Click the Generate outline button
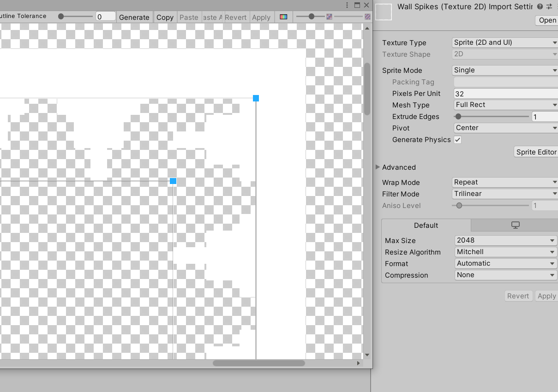Viewport: 558px width, 392px height. click(x=134, y=17)
